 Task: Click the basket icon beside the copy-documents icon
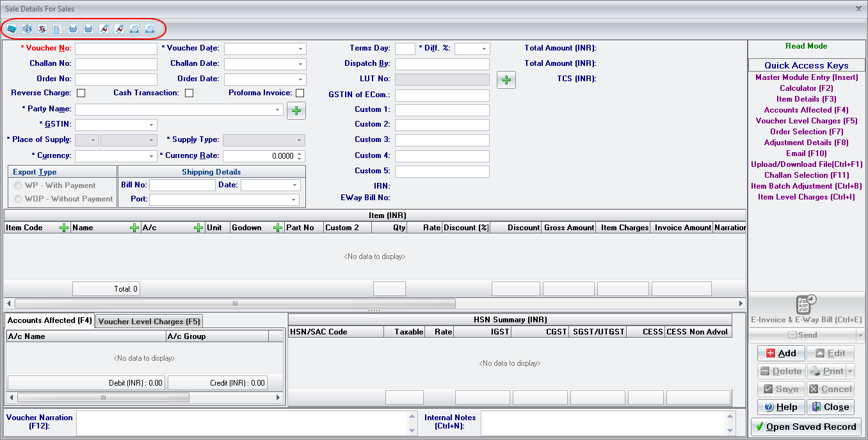[73, 29]
